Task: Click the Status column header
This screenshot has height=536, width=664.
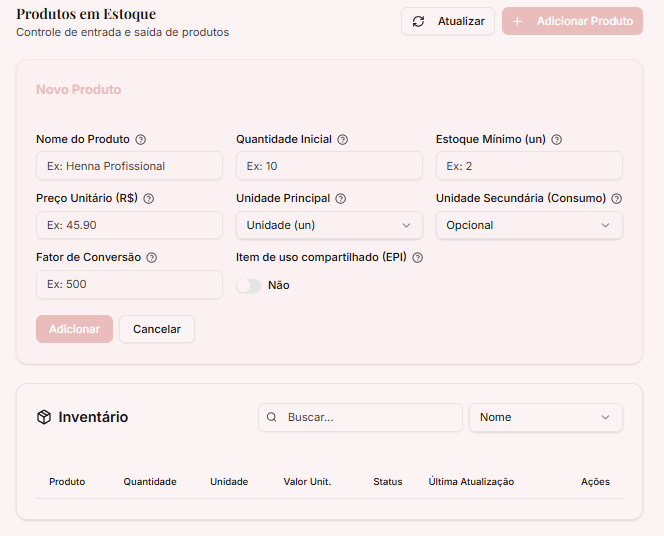Action: 388,482
